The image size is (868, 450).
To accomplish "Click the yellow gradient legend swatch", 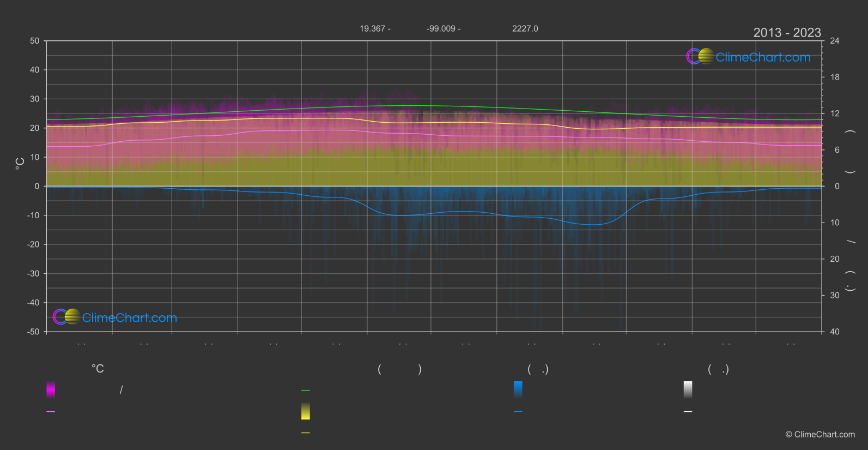I will [306, 411].
